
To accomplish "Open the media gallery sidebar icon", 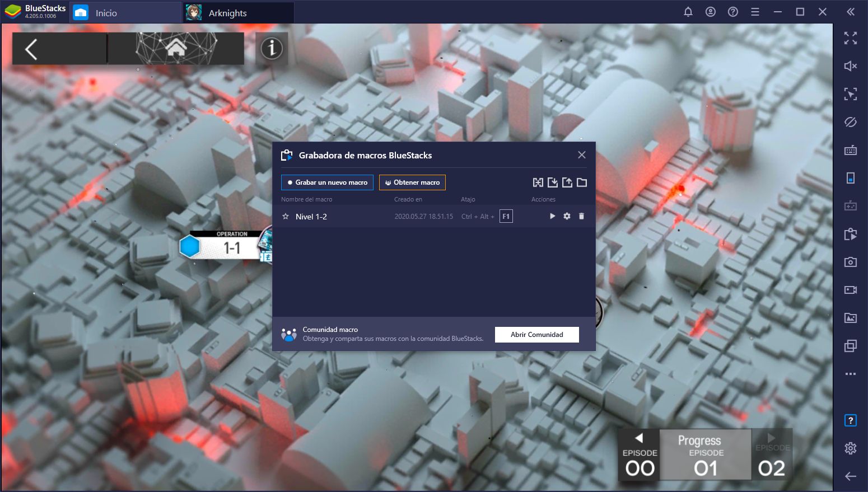I will pos(851,318).
